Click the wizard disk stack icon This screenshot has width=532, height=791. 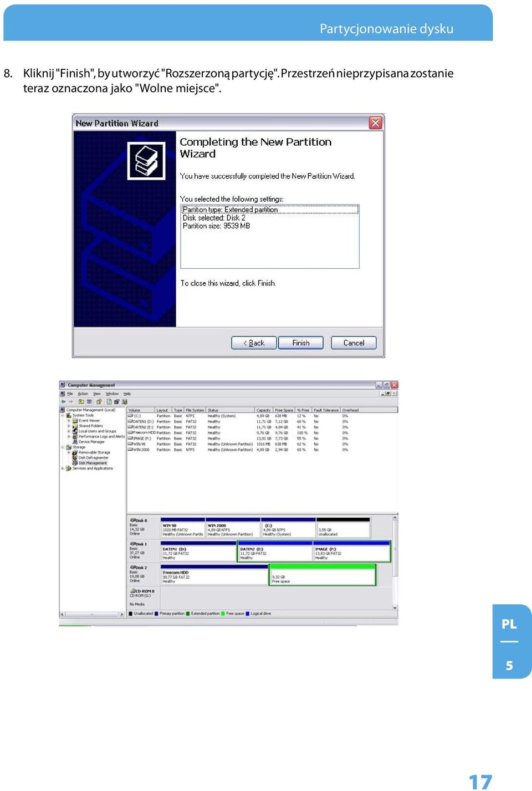pos(147,161)
